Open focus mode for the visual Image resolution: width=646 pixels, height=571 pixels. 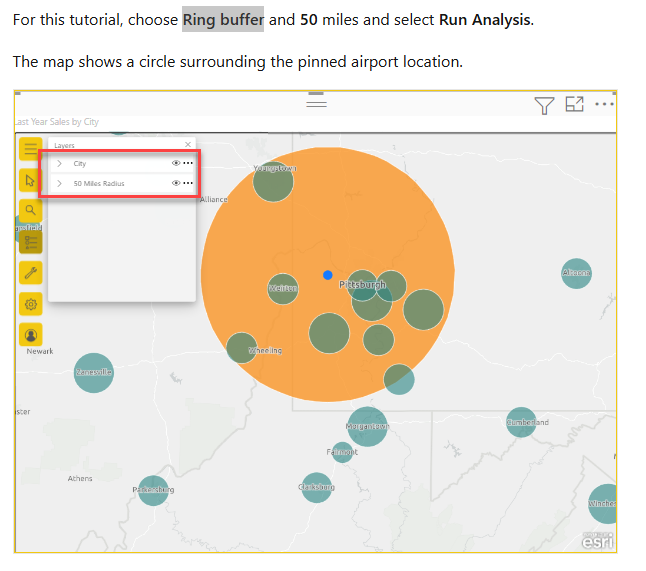(574, 104)
